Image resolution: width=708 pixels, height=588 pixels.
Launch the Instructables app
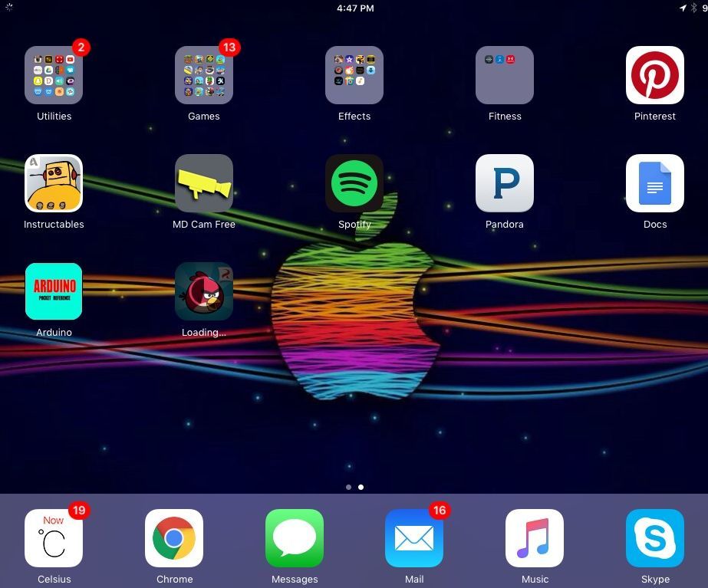pos(54,183)
